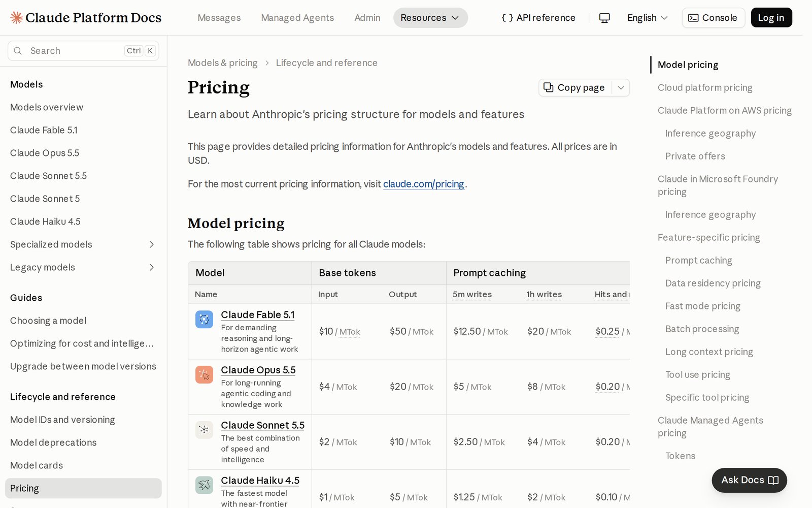Open Claude Sonnet 5 sidebar page

point(45,199)
